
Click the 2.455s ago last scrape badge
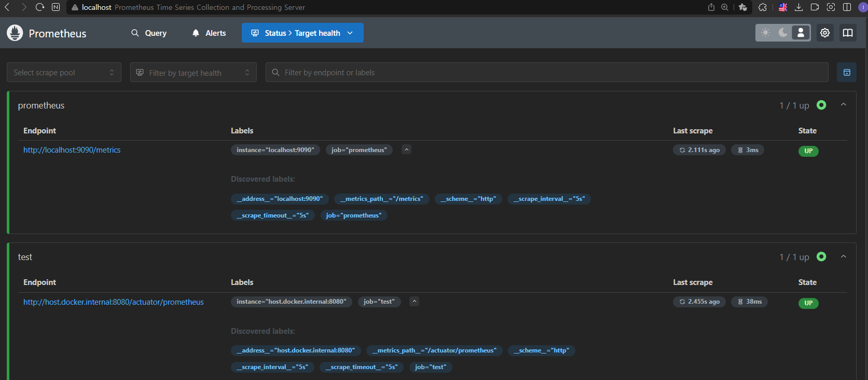click(x=699, y=302)
